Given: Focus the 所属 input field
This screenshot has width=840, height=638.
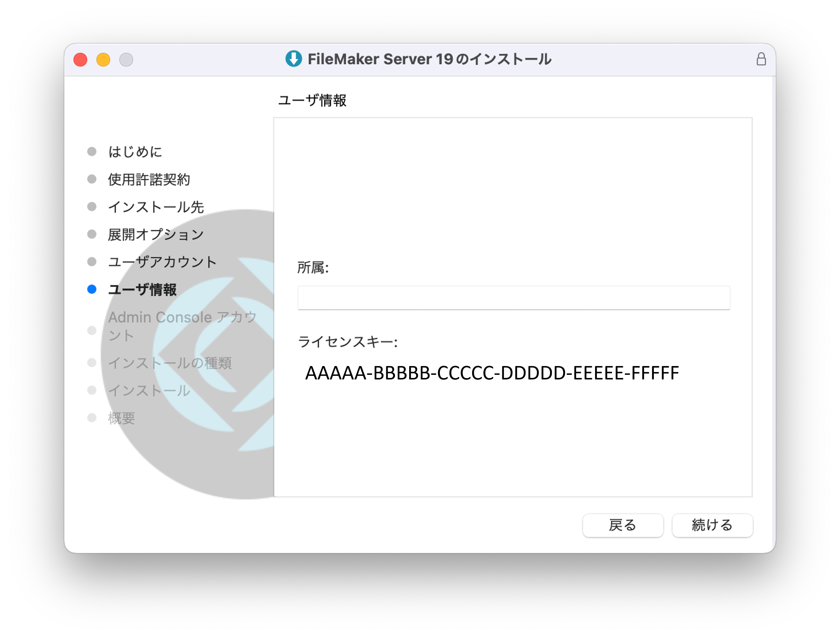Looking at the screenshot, I should [x=514, y=298].
